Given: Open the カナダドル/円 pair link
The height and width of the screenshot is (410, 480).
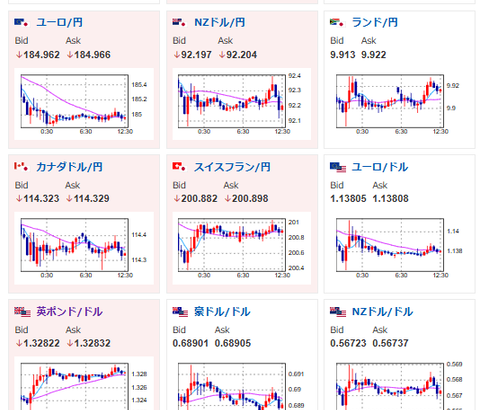Looking at the screenshot, I should (69, 167).
